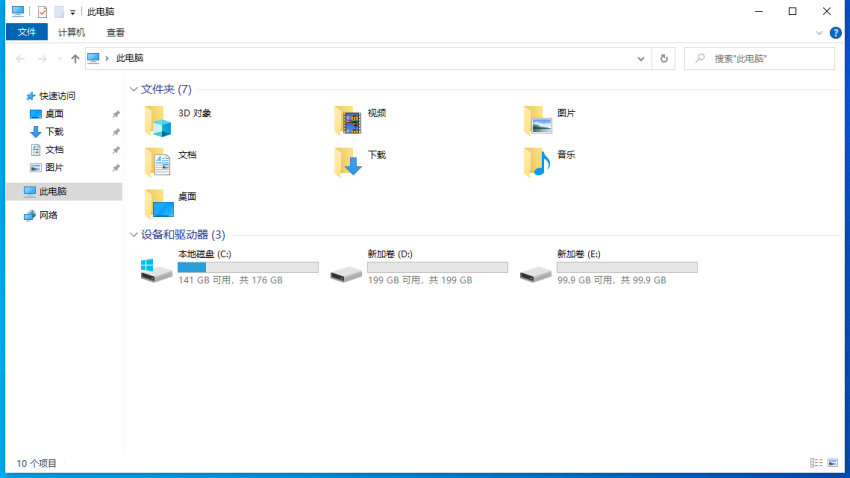Image resolution: width=850 pixels, height=478 pixels.
Task: Open the customize quick access toolbar dropdown
Action: pos(73,12)
